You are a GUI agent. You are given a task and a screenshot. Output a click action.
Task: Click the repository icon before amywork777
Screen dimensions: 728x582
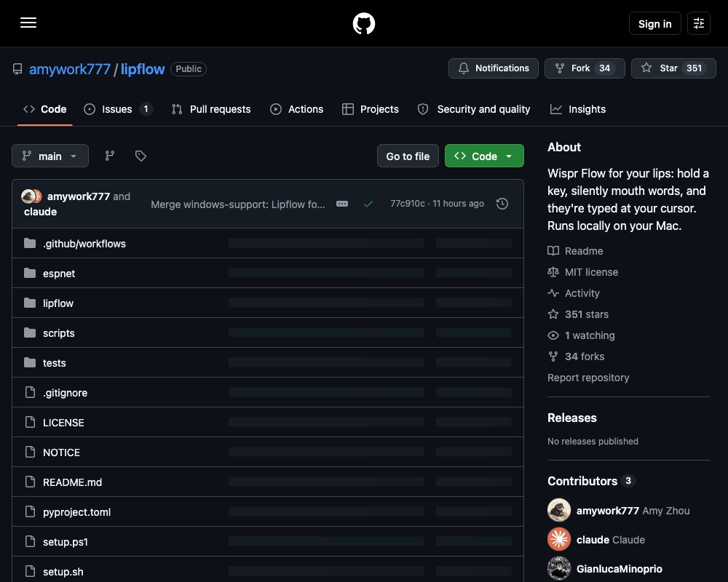17,69
